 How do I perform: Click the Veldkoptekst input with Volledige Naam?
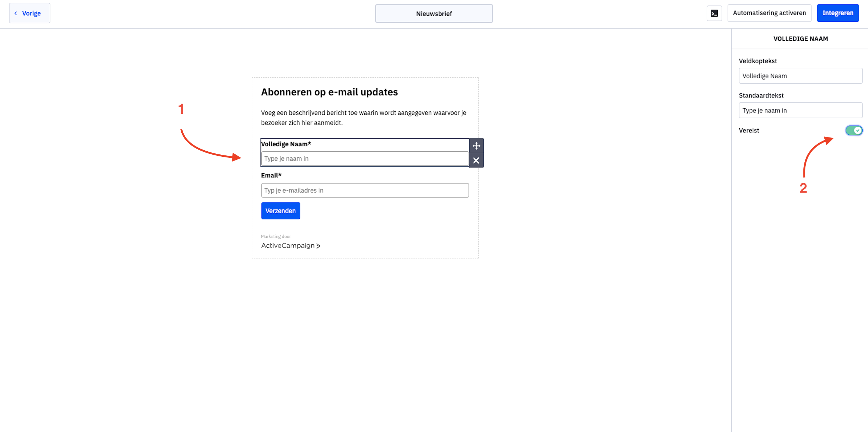[x=800, y=76]
